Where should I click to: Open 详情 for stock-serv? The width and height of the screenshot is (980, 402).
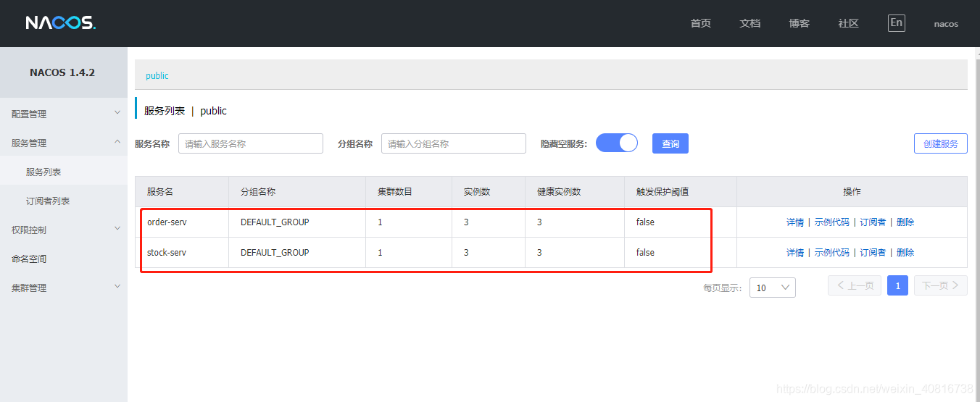click(x=795, y=253)
